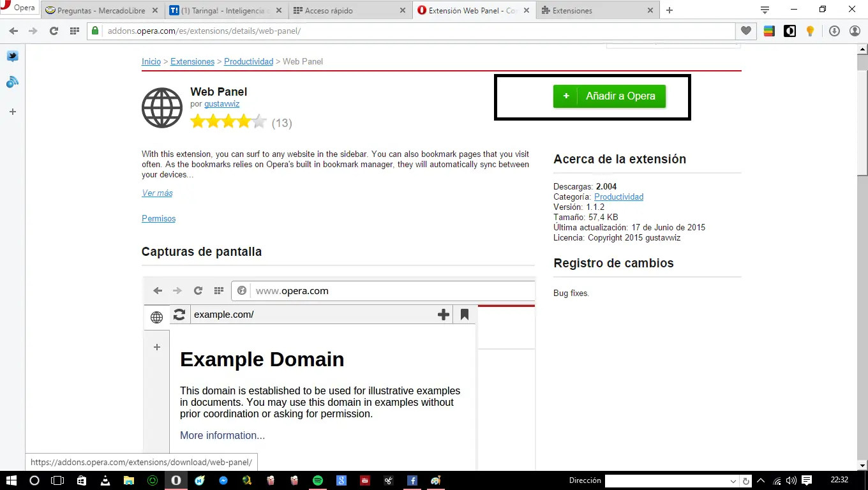Switch to the Extensiones tab

597,11
